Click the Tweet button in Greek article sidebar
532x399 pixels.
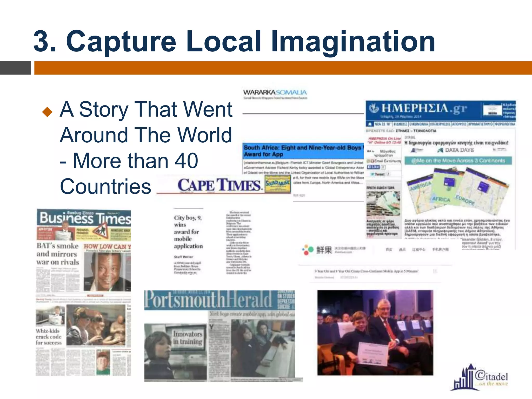[x=380, y=174]
